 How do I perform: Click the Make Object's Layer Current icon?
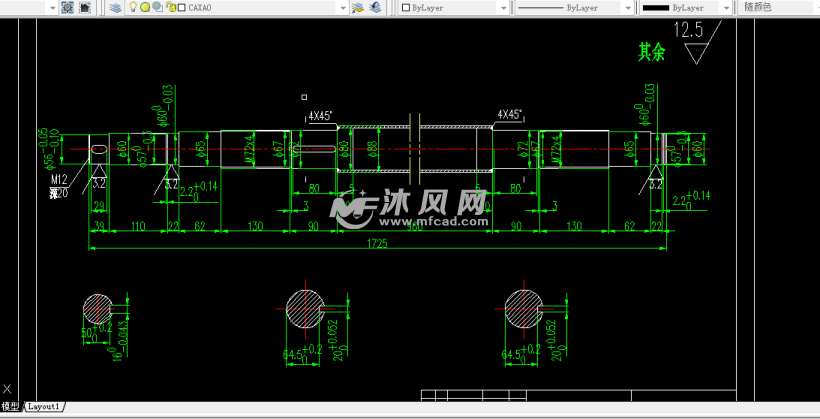point(358,7)
